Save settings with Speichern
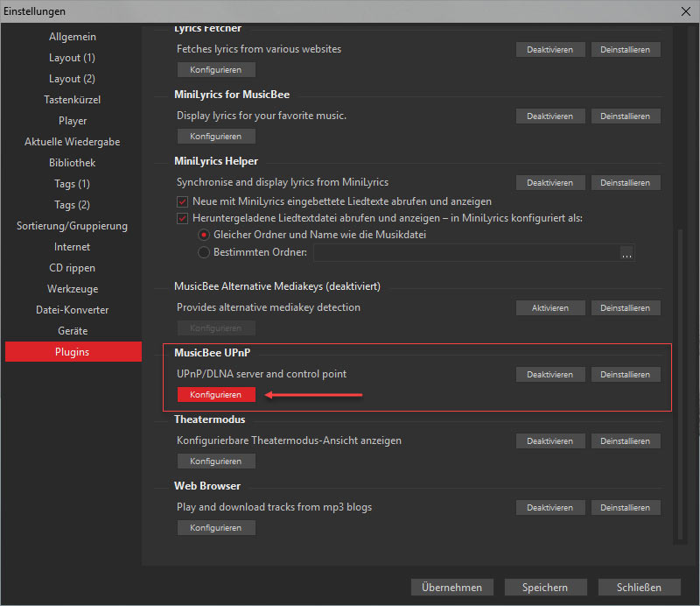Screen dimensions: 700x606 [545, 588]
